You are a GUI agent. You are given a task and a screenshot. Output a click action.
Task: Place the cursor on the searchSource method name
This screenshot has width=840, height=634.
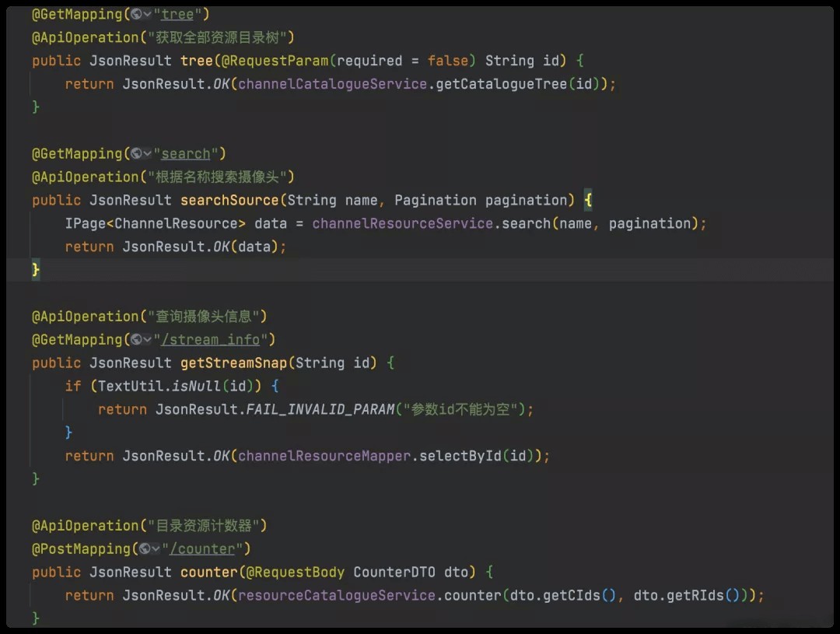[229, 201]
